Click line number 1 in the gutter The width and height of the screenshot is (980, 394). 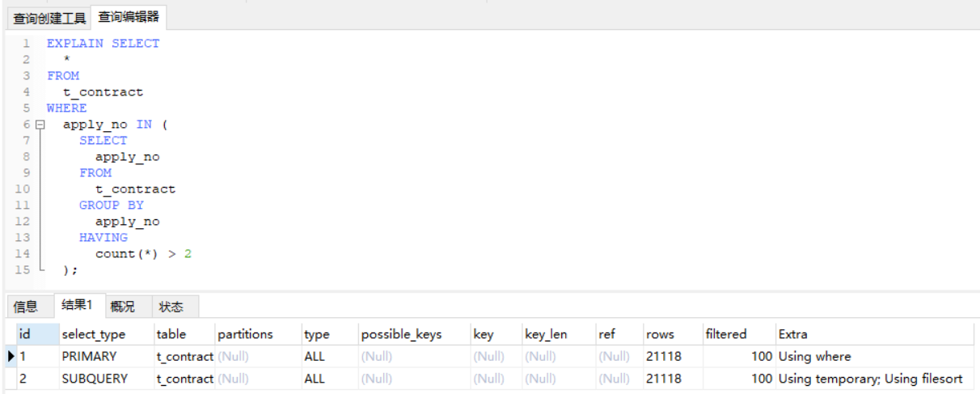coord(26,44)
